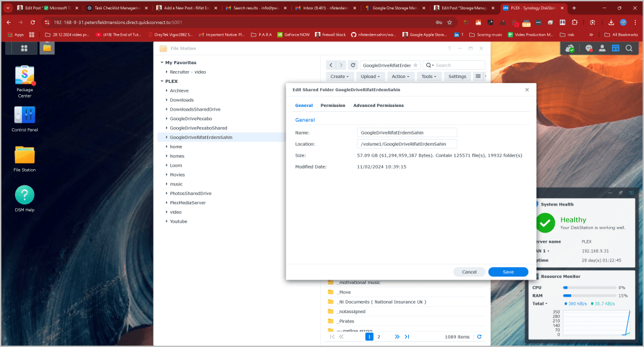Switch File Station list view mode icon
The image size is (644, 347).
click(x=478, y=77)
